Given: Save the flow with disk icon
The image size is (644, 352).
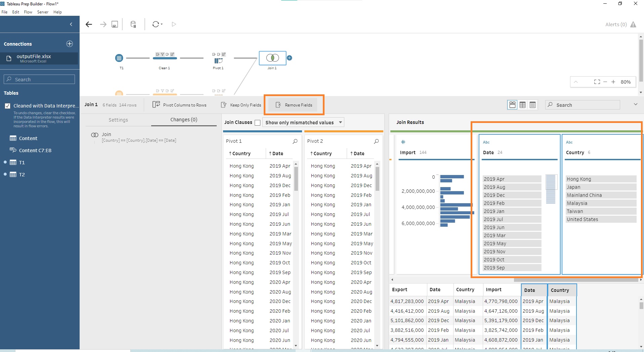Looking at the screenshot, I should [x=115, y=24].
